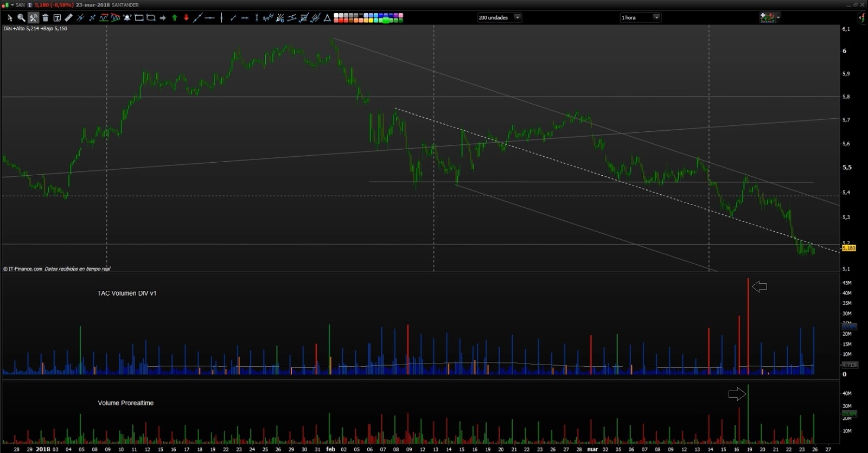Select the text annotation tool
Image resolution: width=868 pixels, height=453 pixels.
(57, 18)
